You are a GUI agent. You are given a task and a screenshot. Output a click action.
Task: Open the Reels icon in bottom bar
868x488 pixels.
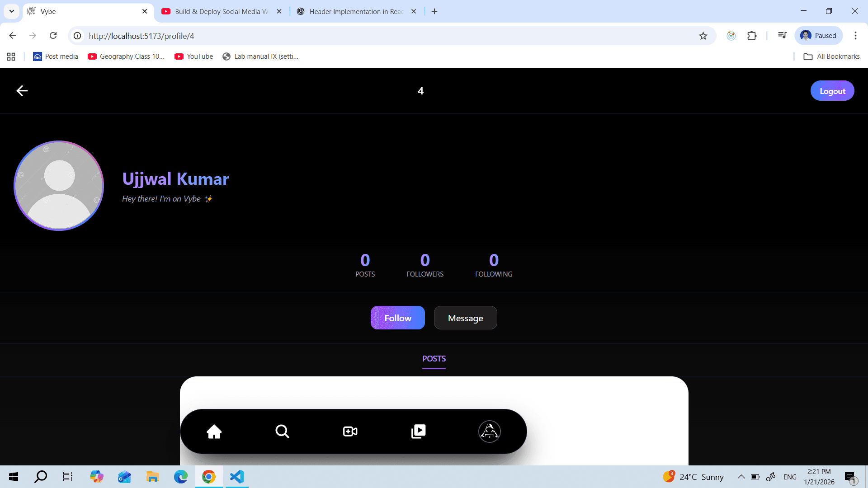point(418,432)
